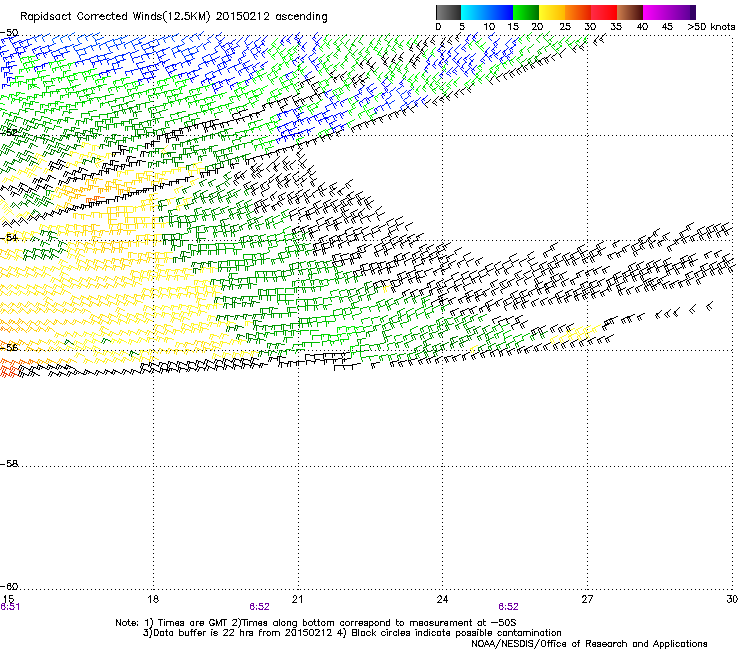The height and width of the screenshot is (650, 740).
Task: Click the longitude label '30'
Action: coord(732,599)
